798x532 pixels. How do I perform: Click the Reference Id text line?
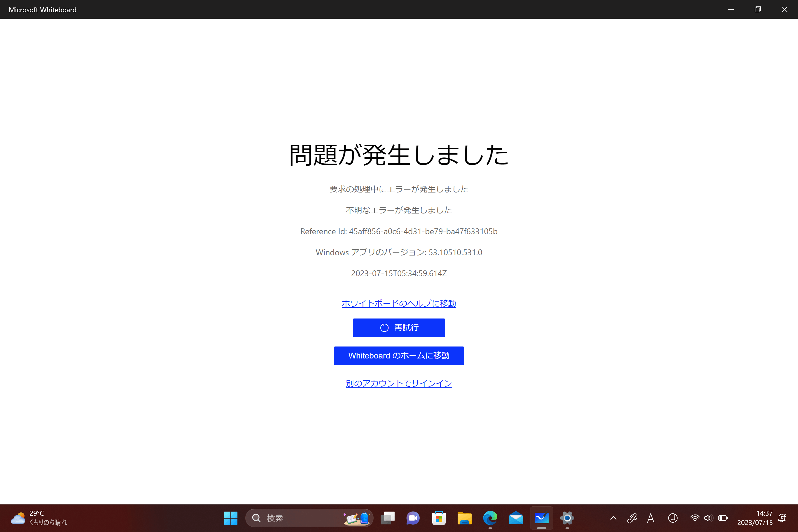(399, 231)
